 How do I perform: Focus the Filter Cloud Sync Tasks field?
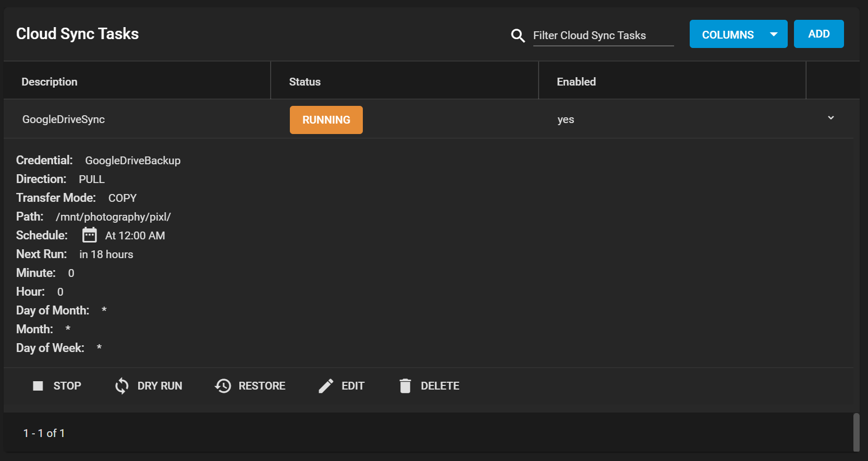coord(603,35)
